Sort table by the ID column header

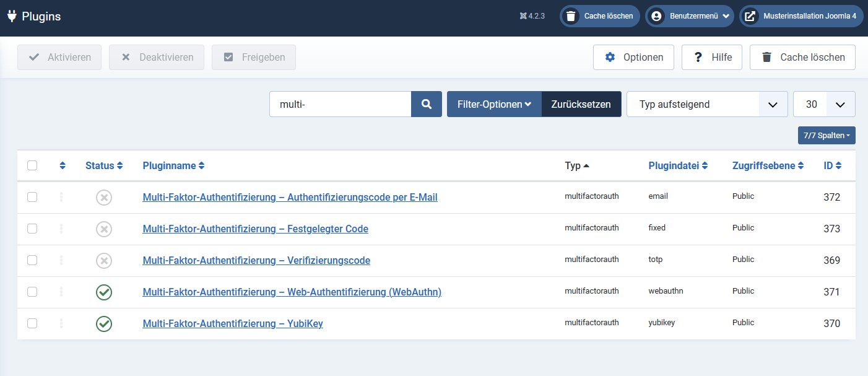point(832,166)
